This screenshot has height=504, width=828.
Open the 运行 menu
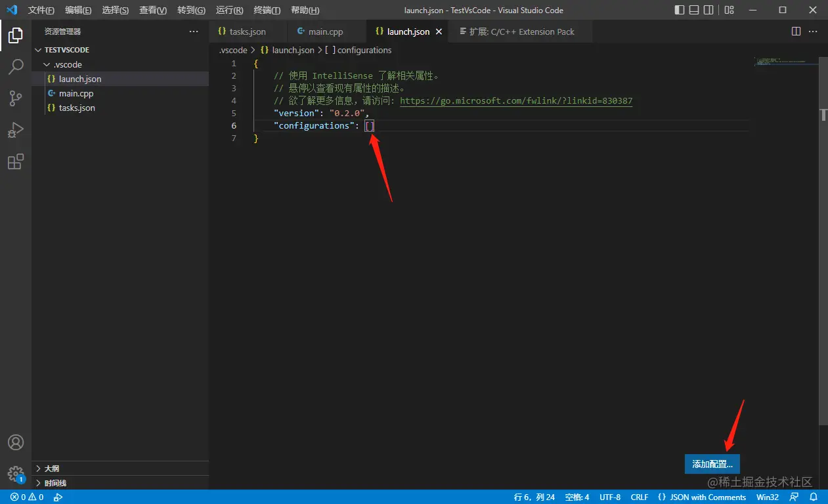pos(228,10)
